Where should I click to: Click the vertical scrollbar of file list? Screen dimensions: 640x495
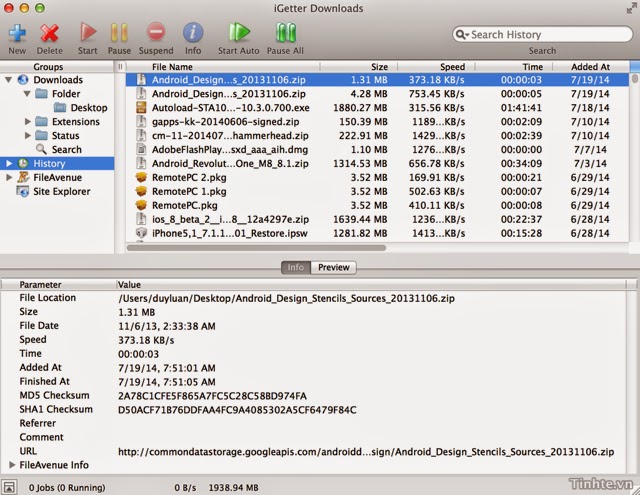coord(635,78)
